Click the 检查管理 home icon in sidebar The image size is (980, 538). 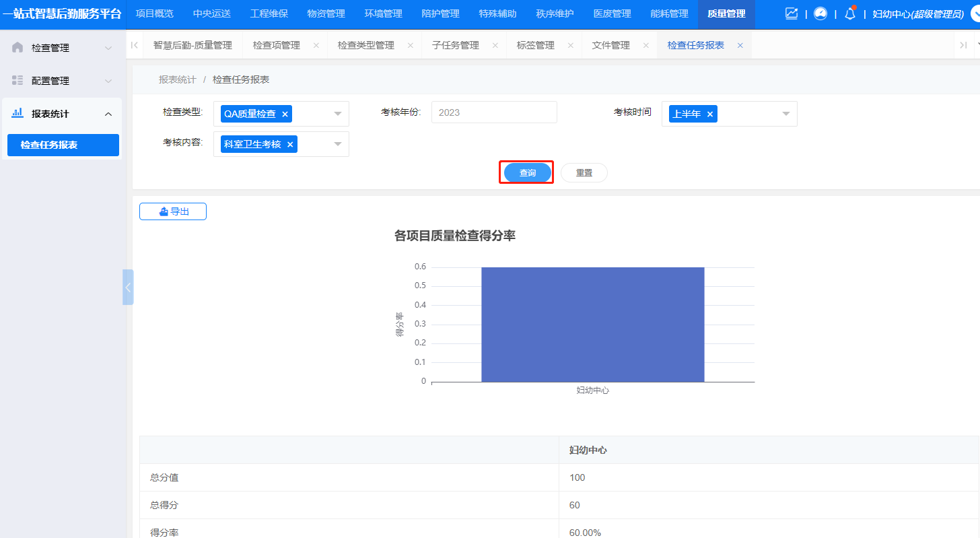[x=17, y=47]
